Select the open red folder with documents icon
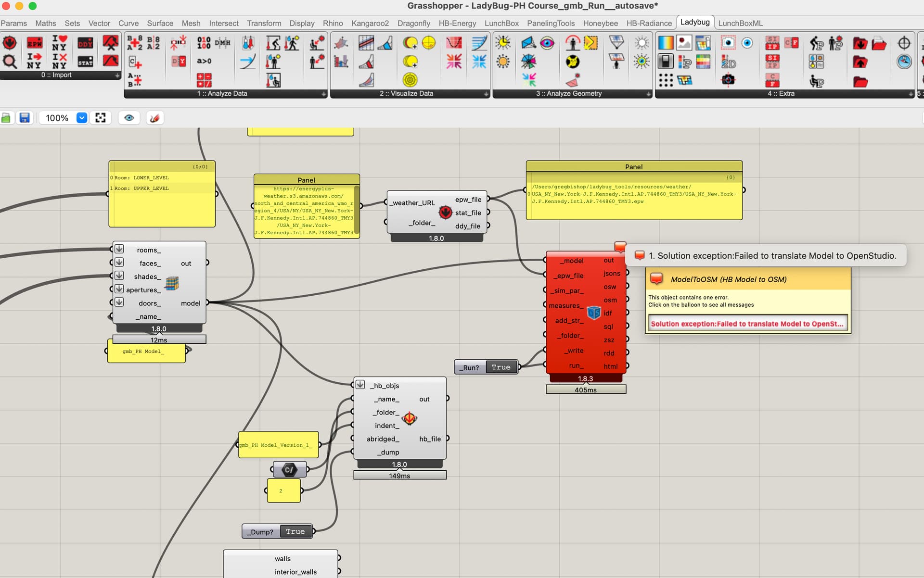Screen dimensions: 924x578 point(878,43)
